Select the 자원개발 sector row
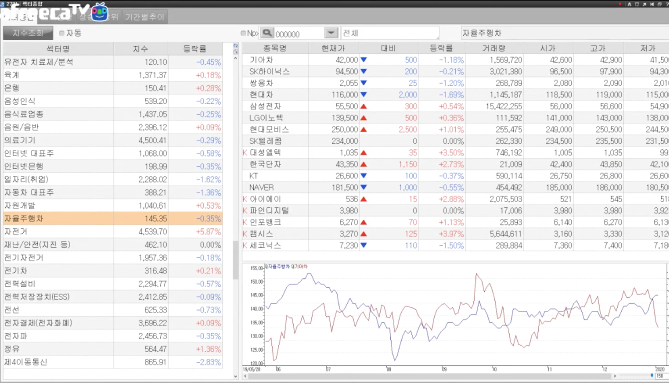Viewport: 669px width, 383px height. [x=113, y=206]
